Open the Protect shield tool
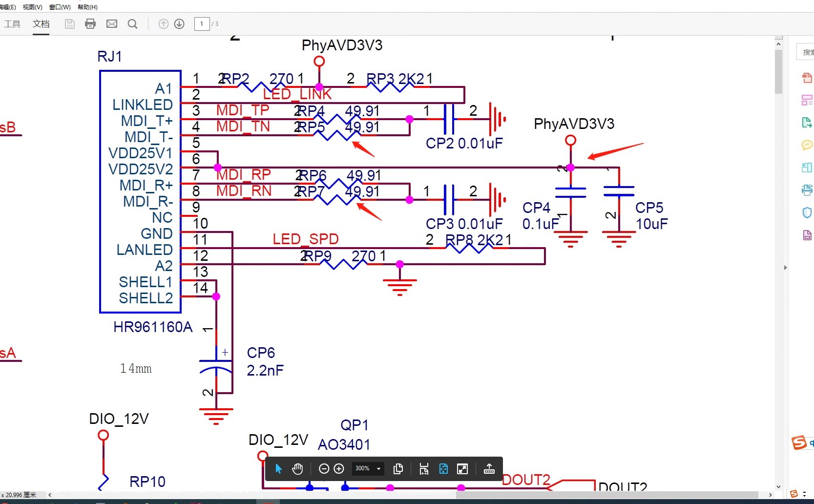The width and height of the screenshot is (814, 504). click(x=807, y=212)
